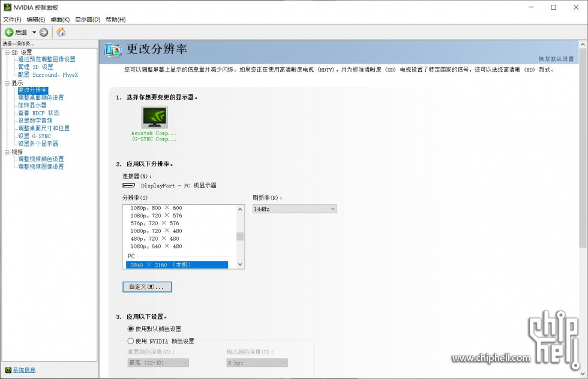Click the Change Resolution header icon
Image resolution: width=588 pixels, height=379 pixels.
click(x=113, y=50)
